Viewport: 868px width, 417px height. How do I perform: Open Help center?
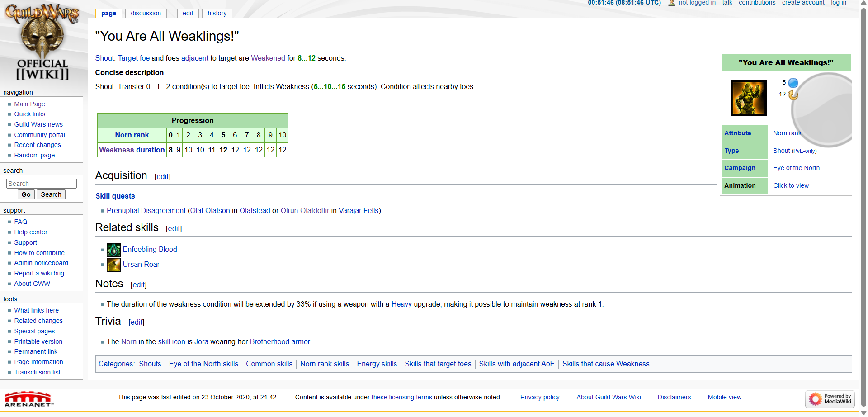[31, 232]
